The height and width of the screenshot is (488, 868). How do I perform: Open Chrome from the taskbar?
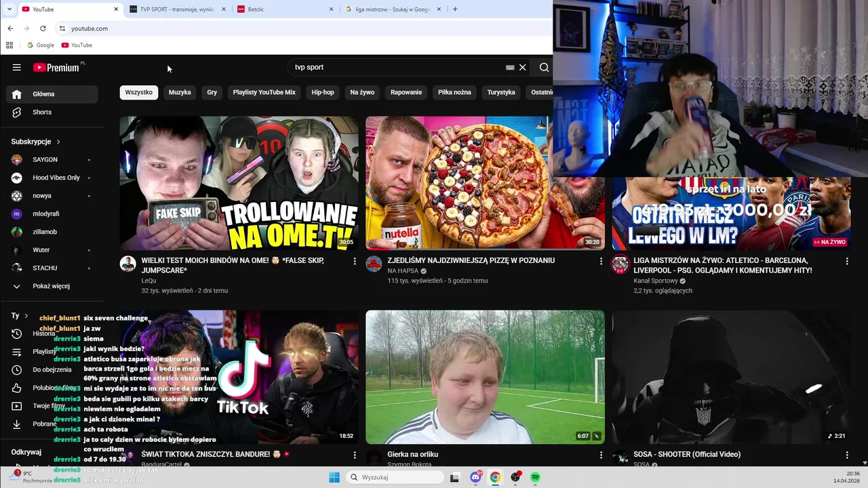tap(495, 477)
